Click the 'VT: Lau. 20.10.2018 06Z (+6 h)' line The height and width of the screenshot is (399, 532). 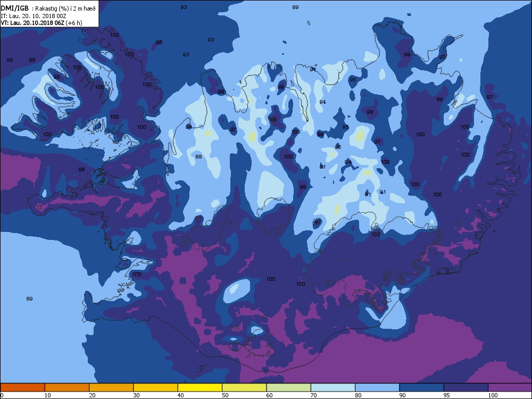pos(41,23)
